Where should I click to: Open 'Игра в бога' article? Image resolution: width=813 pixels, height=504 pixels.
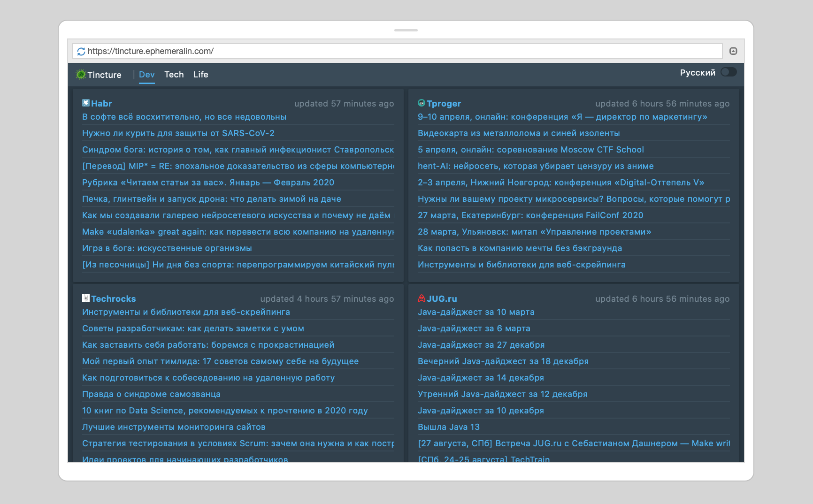[167, 248]
